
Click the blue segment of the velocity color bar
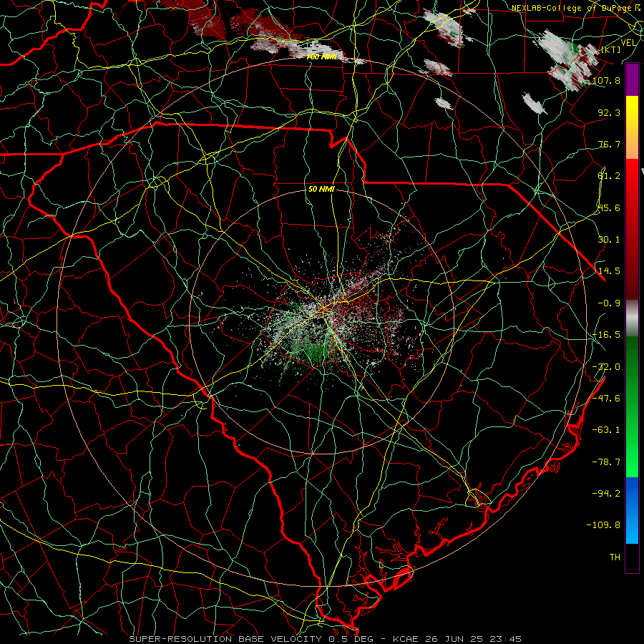pyautogui.click(x=632, y=510)
